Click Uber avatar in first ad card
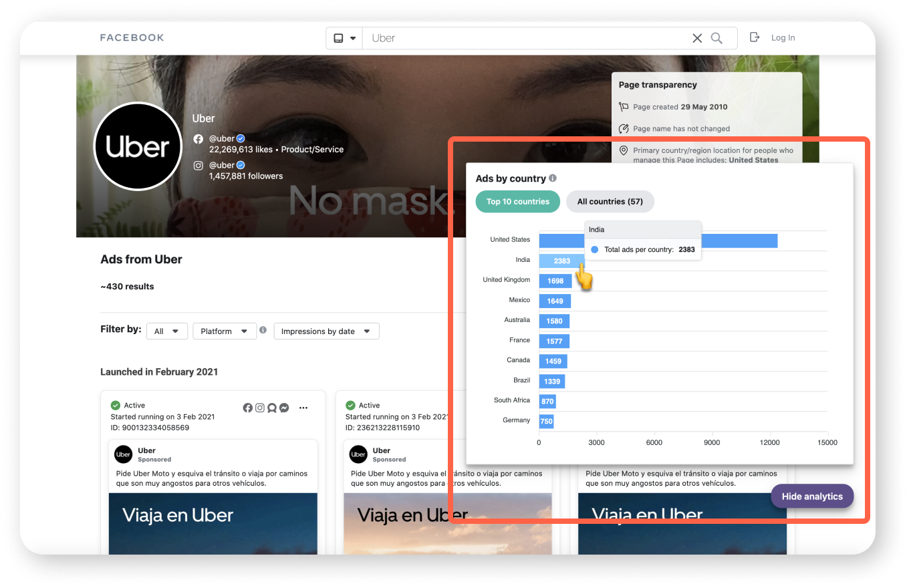Screen dimensions: 909x588 coord(123,454)
